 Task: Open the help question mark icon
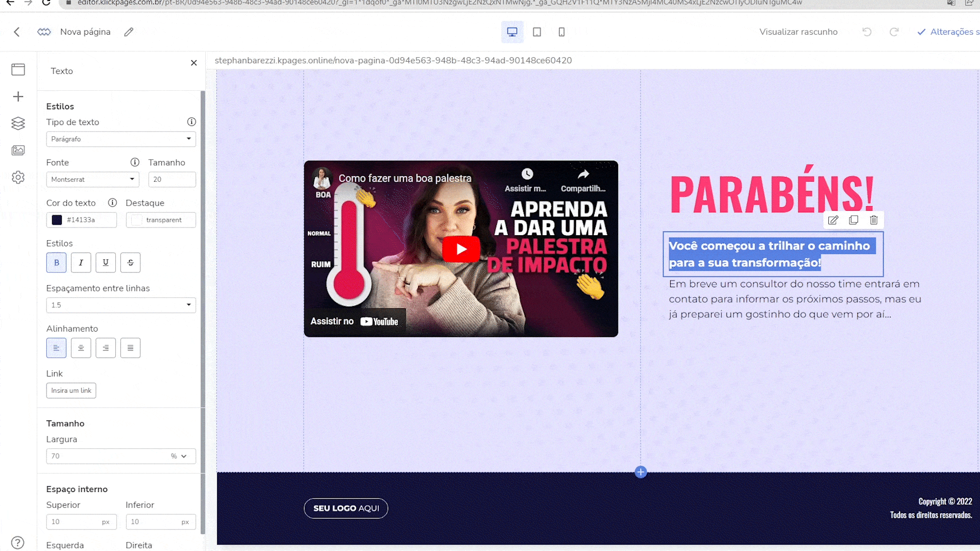pyautogui.click(x=18, y=542)
